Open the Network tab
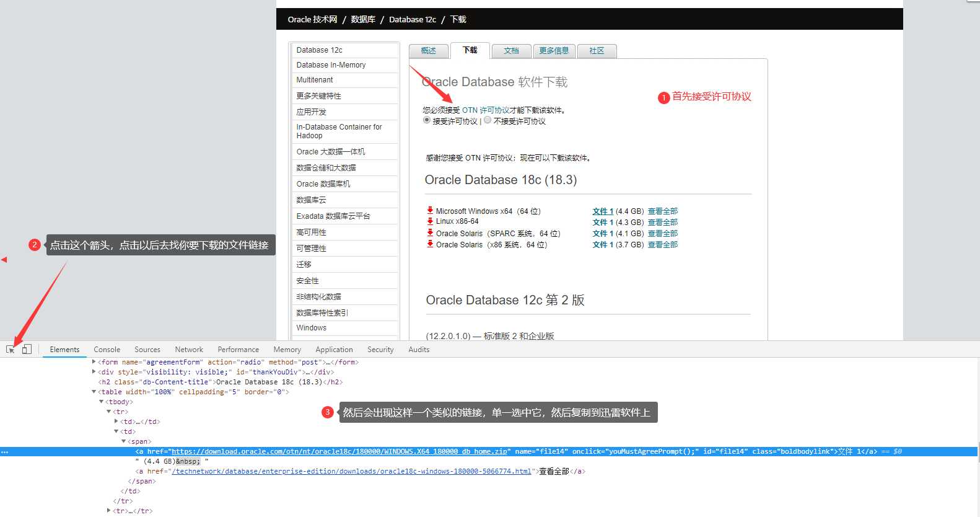The width and height of the screenshot is (980, 517). (189, 350)
